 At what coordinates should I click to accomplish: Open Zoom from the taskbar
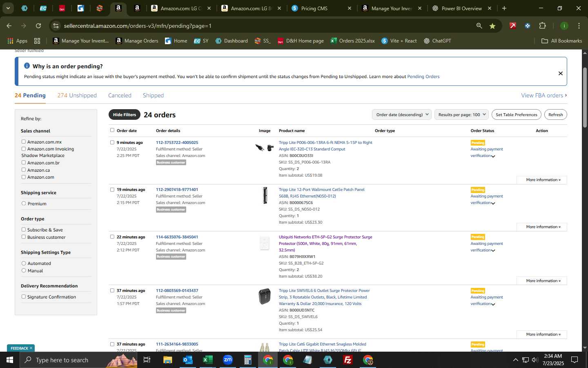coord(227,360)
